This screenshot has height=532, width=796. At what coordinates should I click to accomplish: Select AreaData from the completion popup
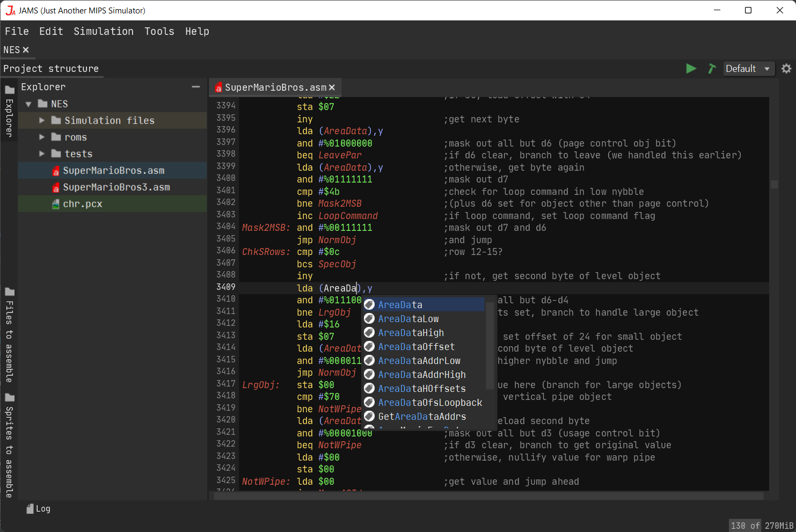[400, 304]
